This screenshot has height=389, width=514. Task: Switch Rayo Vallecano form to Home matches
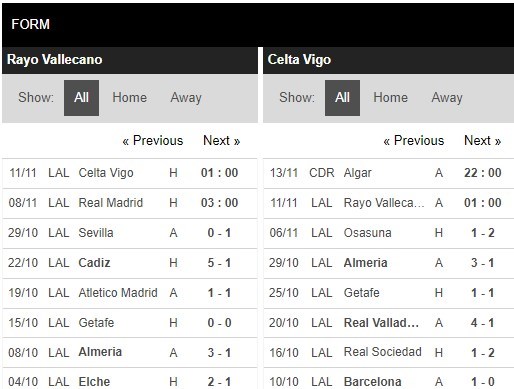[x=129, y=98]
